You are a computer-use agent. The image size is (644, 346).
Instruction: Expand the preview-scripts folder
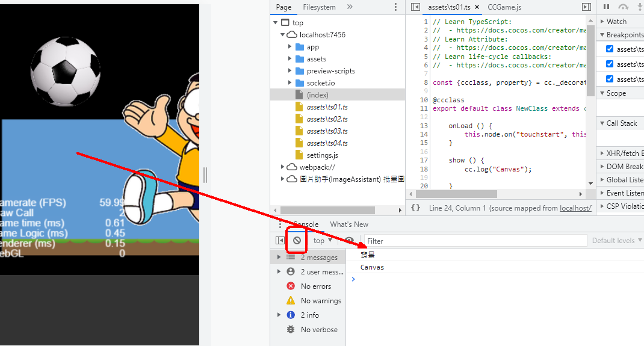coord(289,70)
